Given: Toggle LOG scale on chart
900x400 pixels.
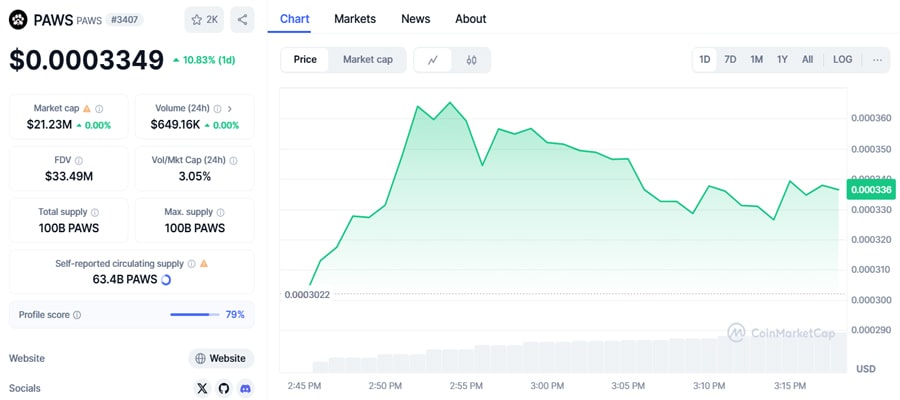Looking at the screenshot, I should [x=843, y=60].
